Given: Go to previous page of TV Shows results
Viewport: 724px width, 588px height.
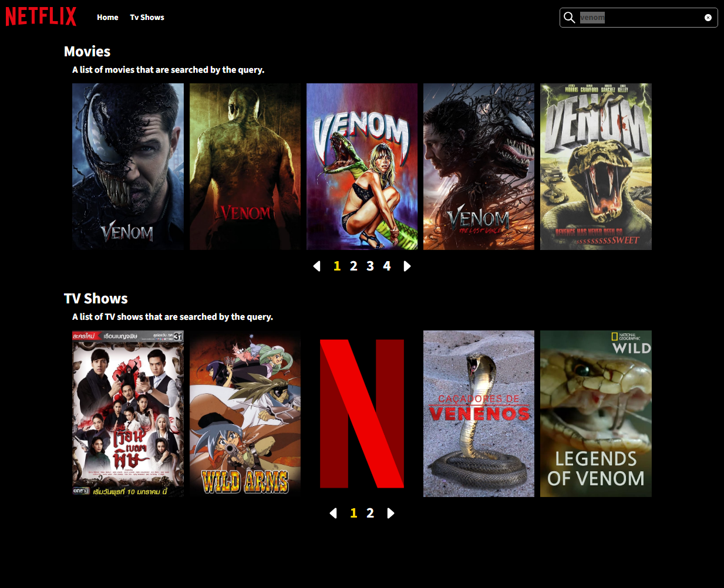Looking at the screenshot, I should (334, 513).
